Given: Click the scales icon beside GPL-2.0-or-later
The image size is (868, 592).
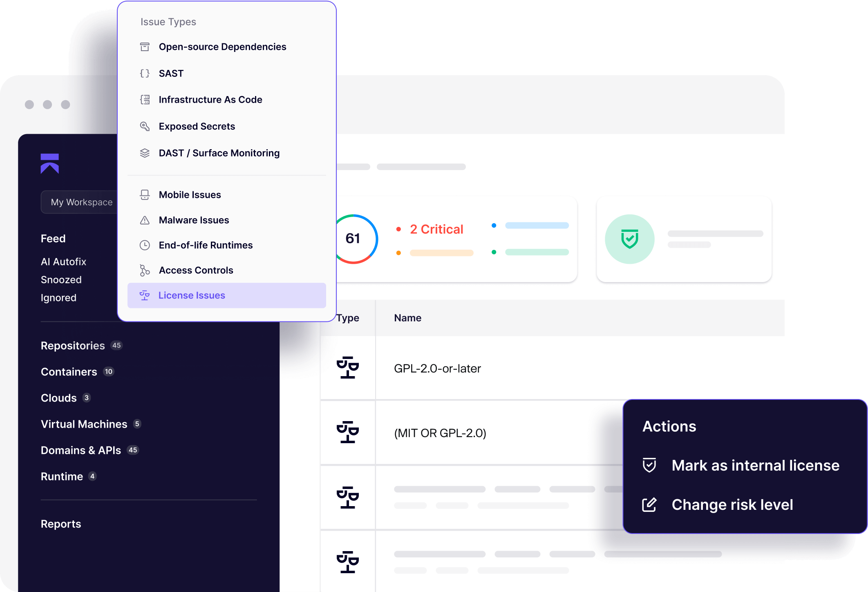Looking at the screenshot, I should click(x=348, y=368).
